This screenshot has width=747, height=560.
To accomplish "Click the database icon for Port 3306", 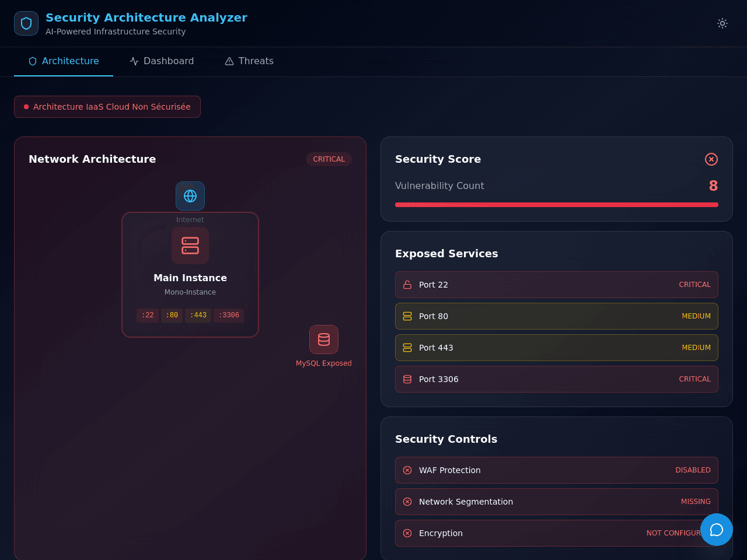I will click(407, 379).
